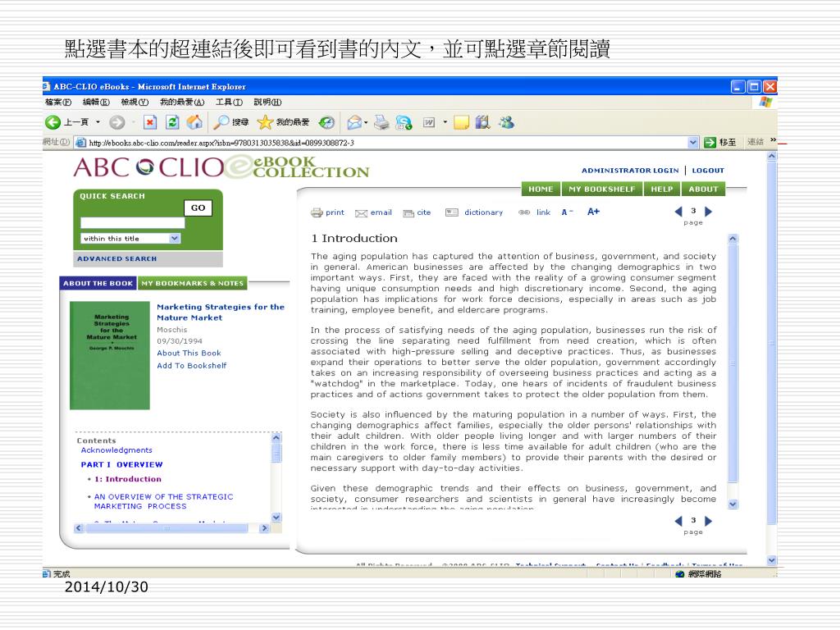Open the Help (說明) menu
The width and height of the screenshot is (840, 630).
click(x=267, y=102)
